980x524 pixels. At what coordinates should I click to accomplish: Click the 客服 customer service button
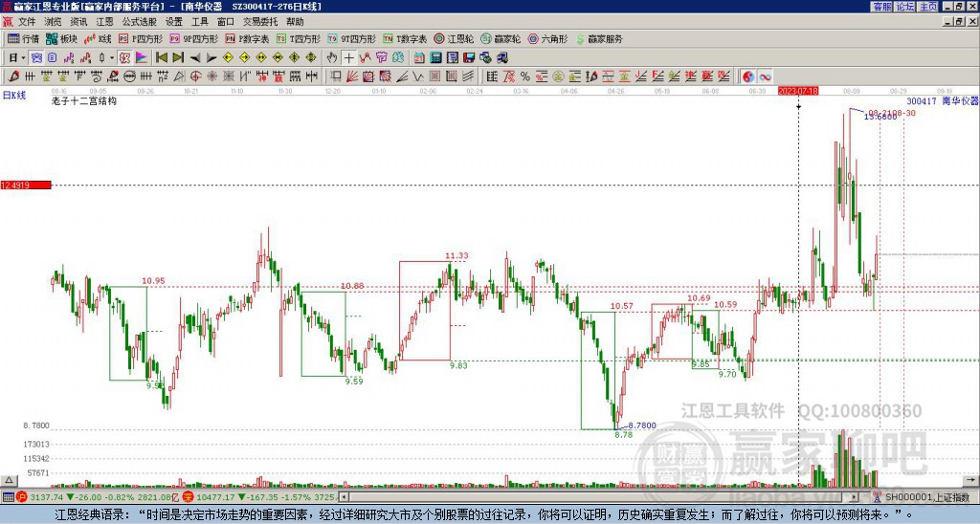pos(881,7)
